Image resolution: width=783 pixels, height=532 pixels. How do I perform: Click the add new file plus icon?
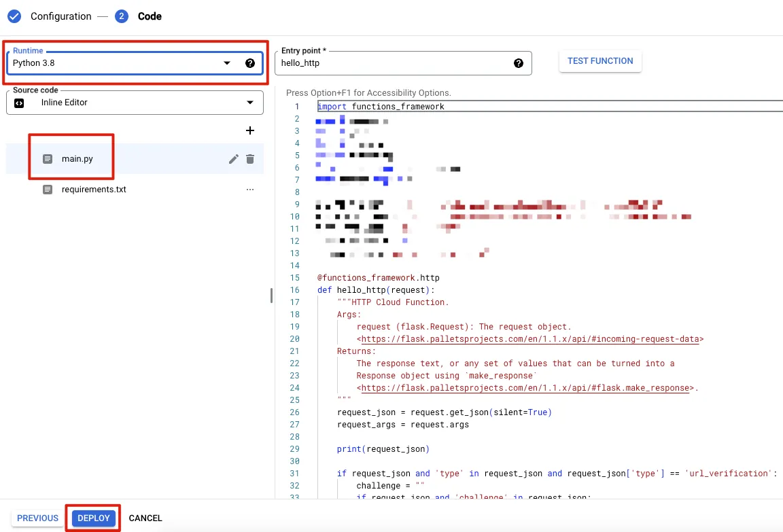249,130
